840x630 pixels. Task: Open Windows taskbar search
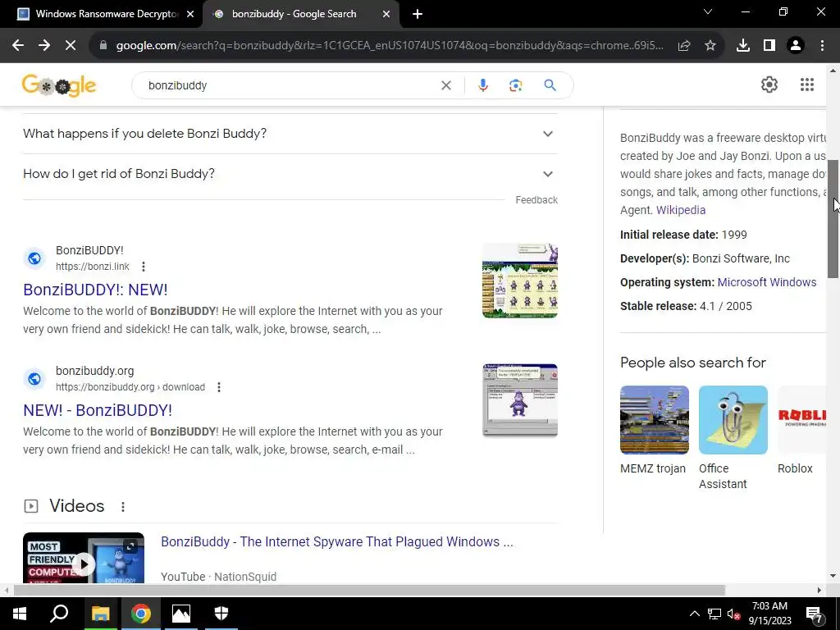pyautogui.click(x=59, y=614)
